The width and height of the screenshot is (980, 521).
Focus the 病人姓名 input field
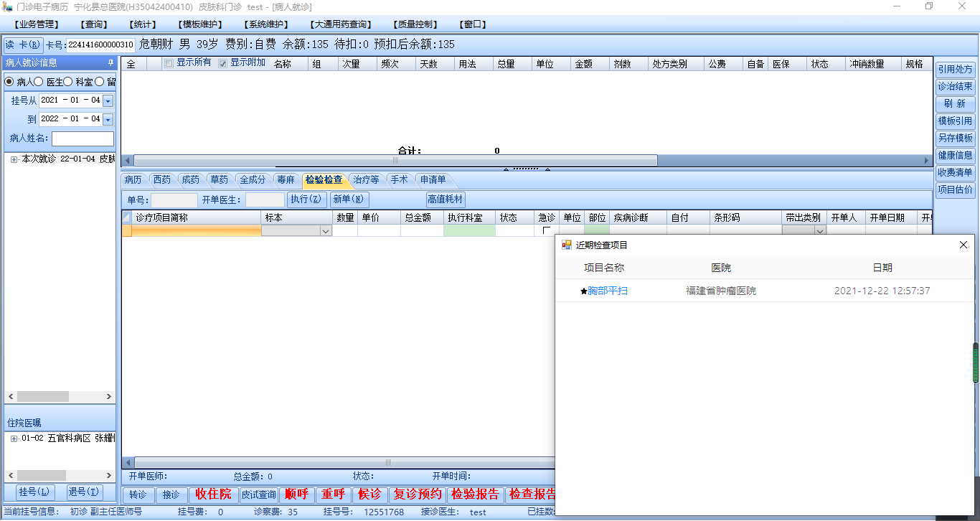tap(83, 139)
